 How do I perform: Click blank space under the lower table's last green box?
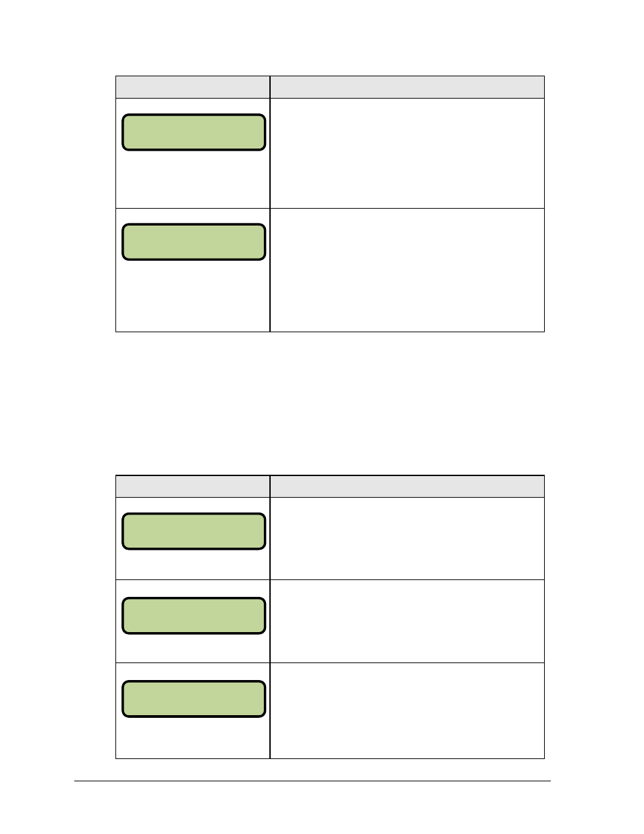click(x=193, y=737)
